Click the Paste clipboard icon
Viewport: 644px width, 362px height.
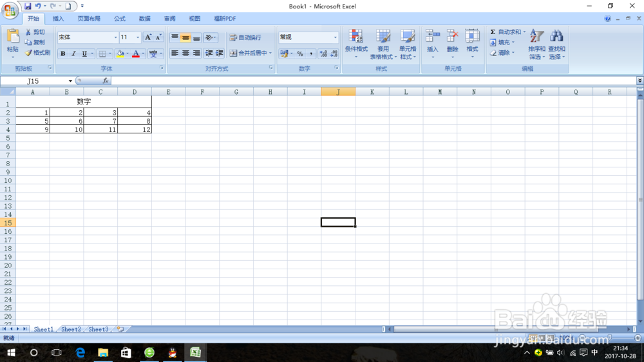[13, 37]
